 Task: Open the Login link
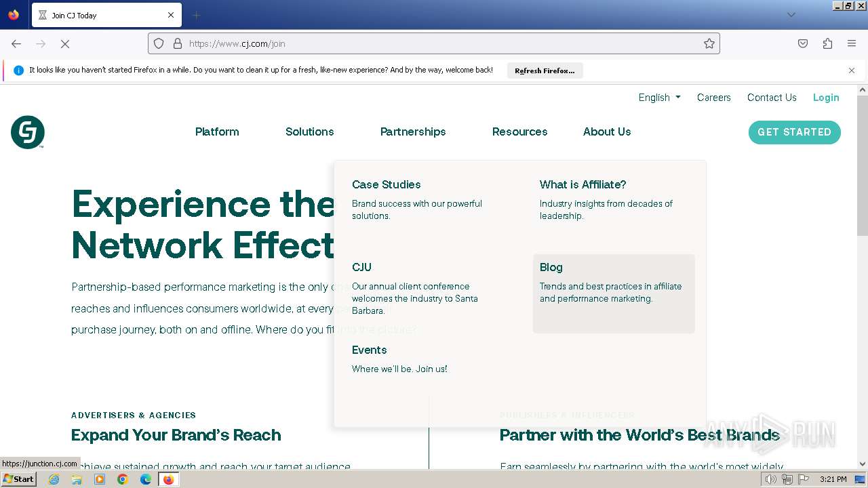[x=826, y=98]
